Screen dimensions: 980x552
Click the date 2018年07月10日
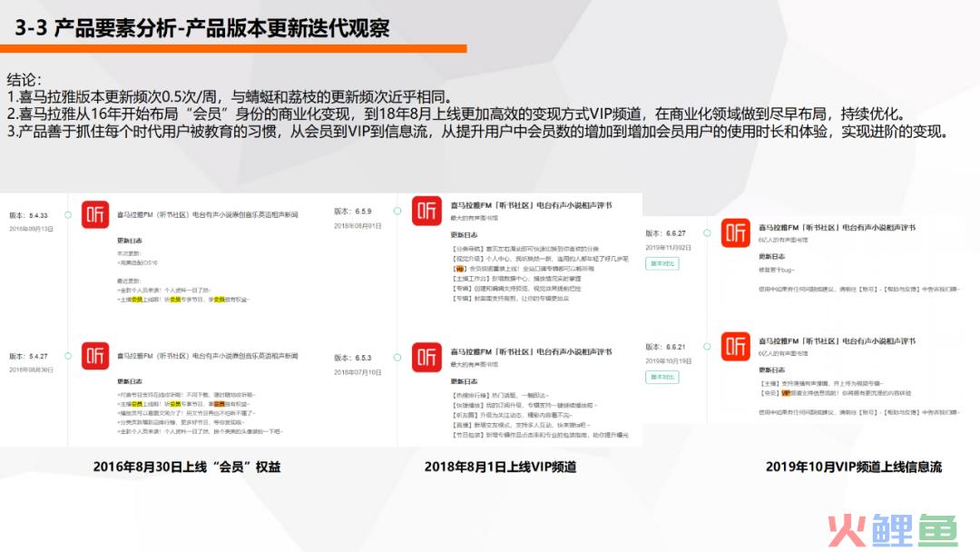click(x=358, y=372)
